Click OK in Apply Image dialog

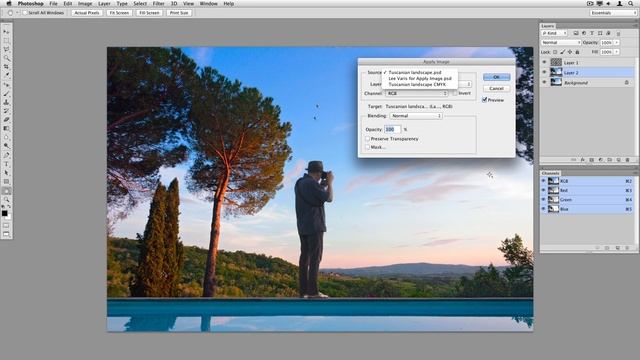496,77
